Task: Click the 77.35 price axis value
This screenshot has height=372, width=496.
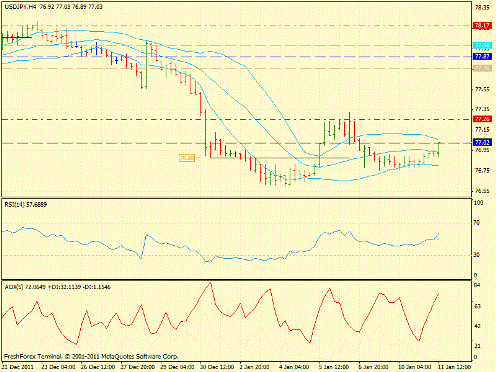Action: click(482, 109)
